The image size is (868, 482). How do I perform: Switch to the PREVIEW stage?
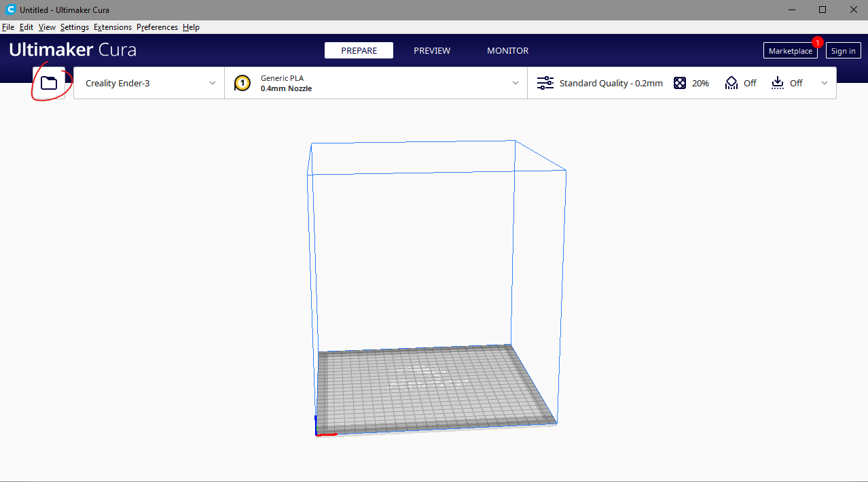coord(432,50)
